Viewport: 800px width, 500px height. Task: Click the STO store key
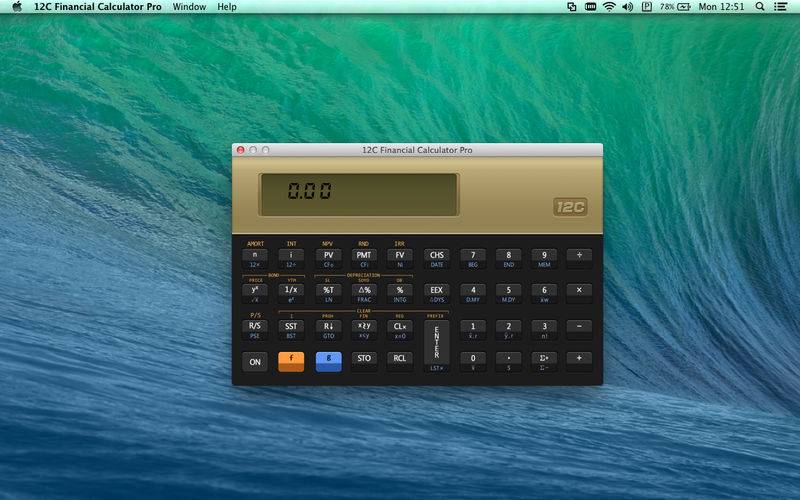click(364, 362)
